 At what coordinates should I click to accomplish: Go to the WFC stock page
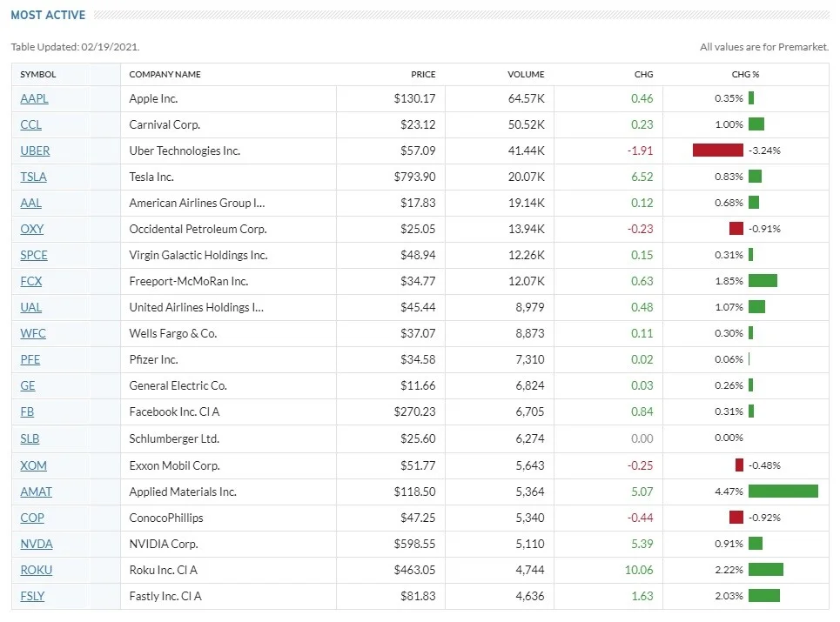pos(33,333)
